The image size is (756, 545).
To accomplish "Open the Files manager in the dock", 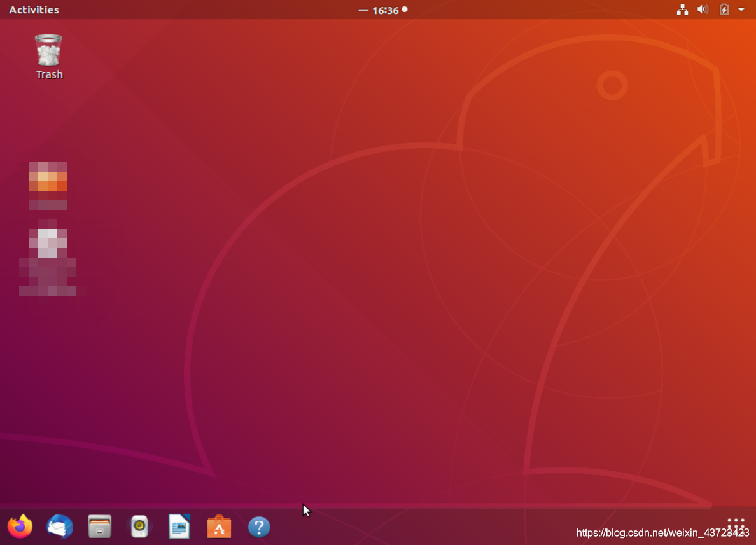I will pos(100,526).
